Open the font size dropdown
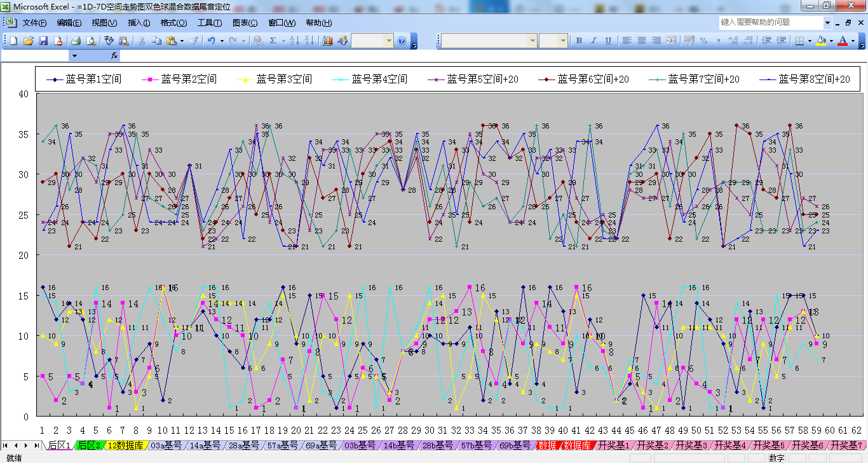 pyautogui.click(x=563, y=41)
